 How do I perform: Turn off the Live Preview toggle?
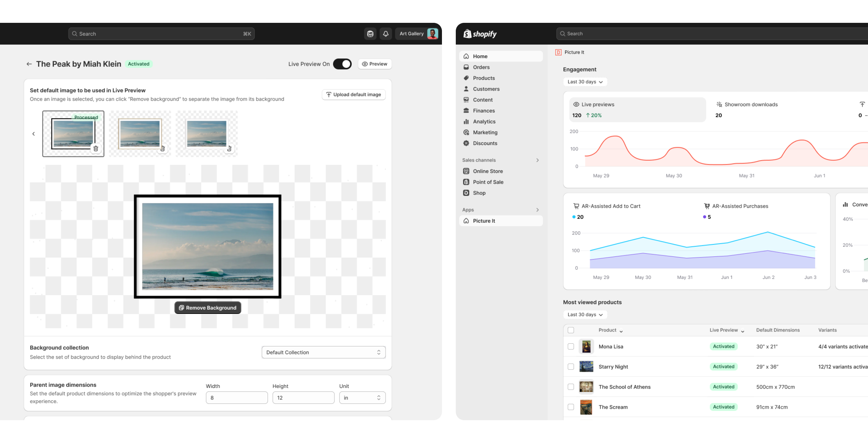click(342, 64)
